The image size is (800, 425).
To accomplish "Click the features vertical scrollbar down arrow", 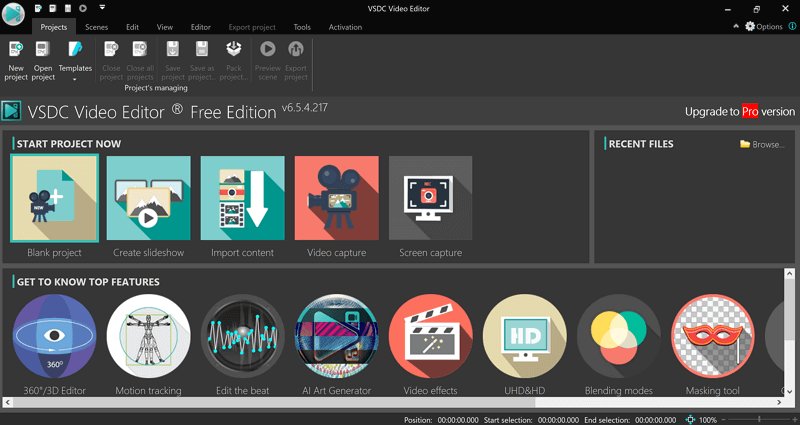I will tap(790, 392).
